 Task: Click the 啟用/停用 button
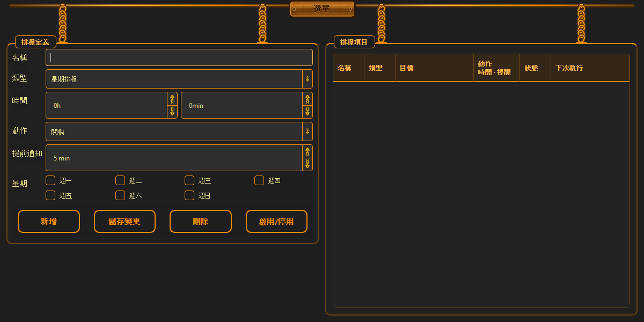(x=276, y=221)
